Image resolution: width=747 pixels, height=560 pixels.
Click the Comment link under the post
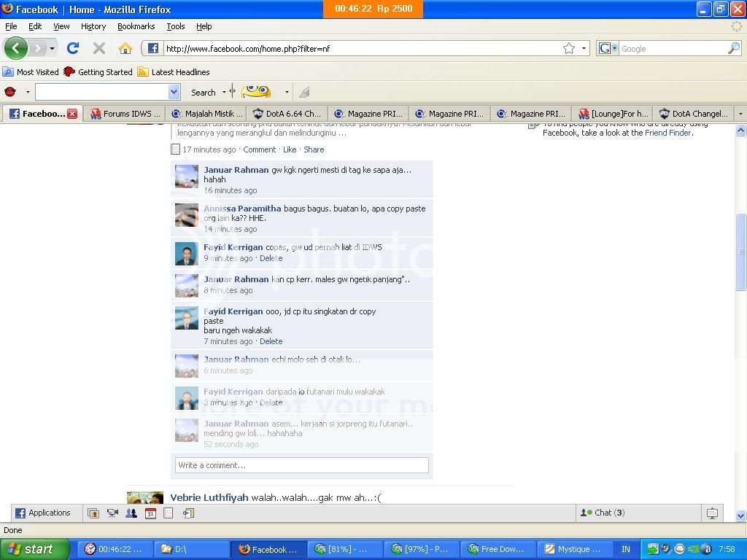(259, 149)
